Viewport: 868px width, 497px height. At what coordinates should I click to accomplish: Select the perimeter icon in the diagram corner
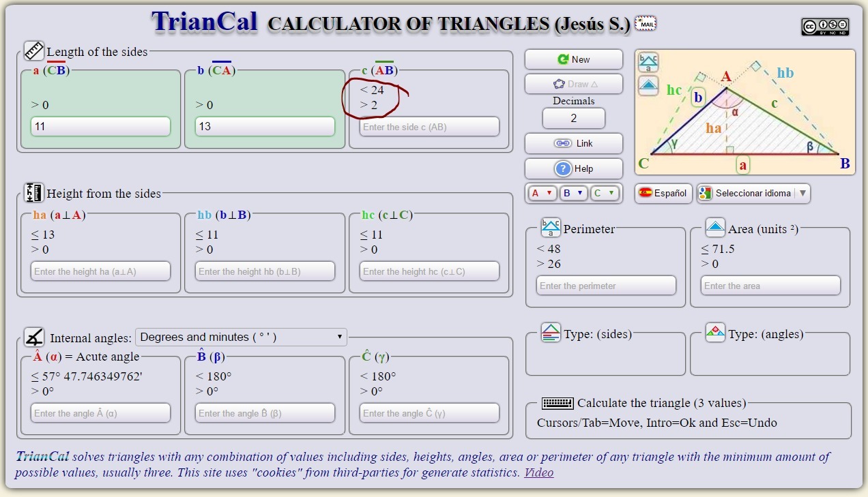(x=648, y=63)
